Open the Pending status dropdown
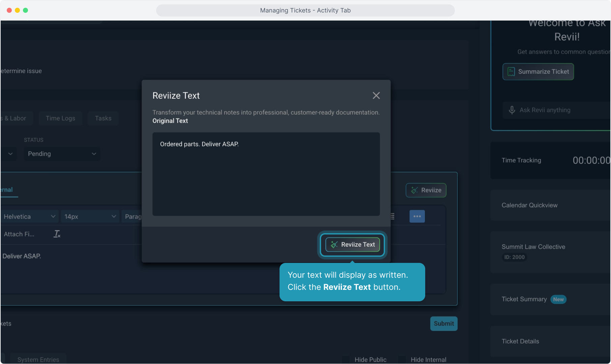Viewport: 611px width, 364px height. [62, 154]
